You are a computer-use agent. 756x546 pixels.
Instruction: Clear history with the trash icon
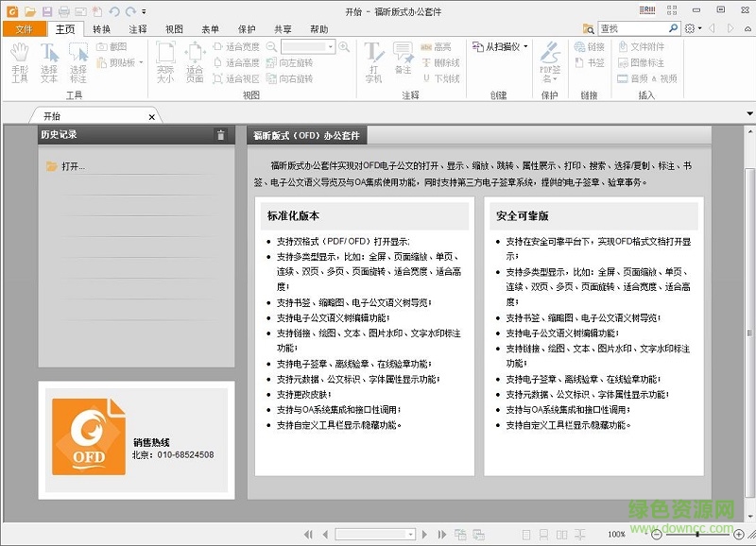click(x=220, y=135)
